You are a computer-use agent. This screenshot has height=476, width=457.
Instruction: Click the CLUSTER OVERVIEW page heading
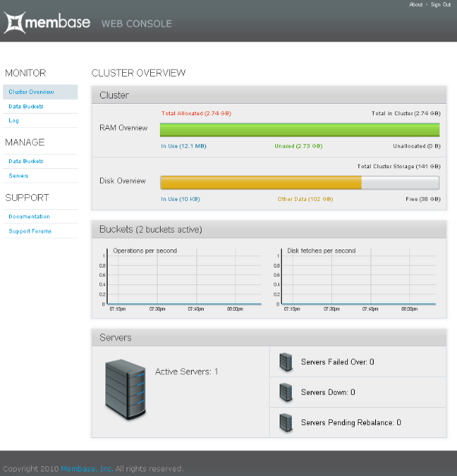pos(139,73)
